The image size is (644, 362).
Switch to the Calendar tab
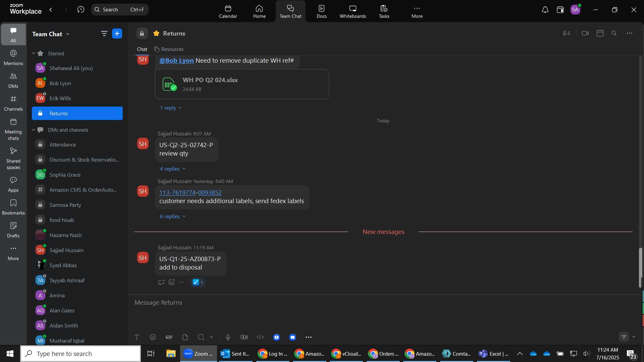228,11
